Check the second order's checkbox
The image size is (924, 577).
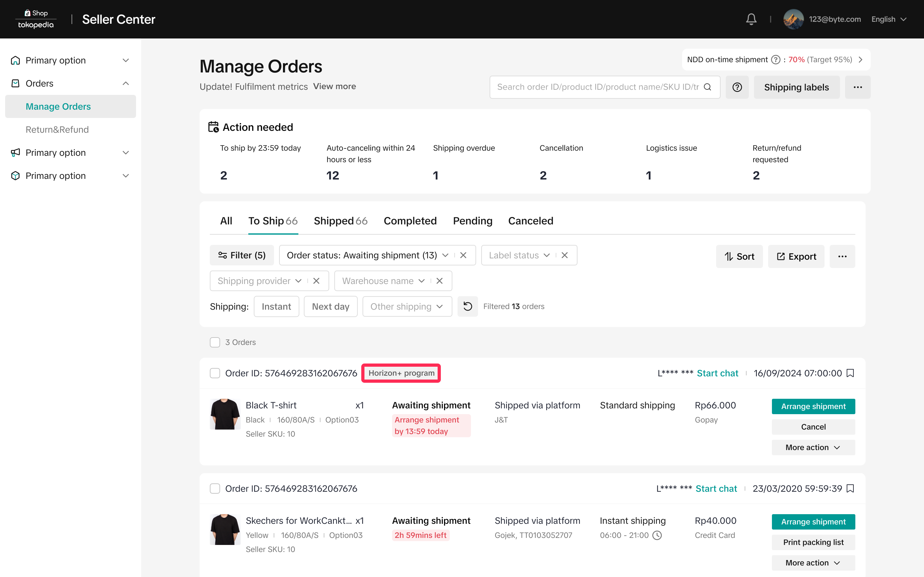(215, 489)
